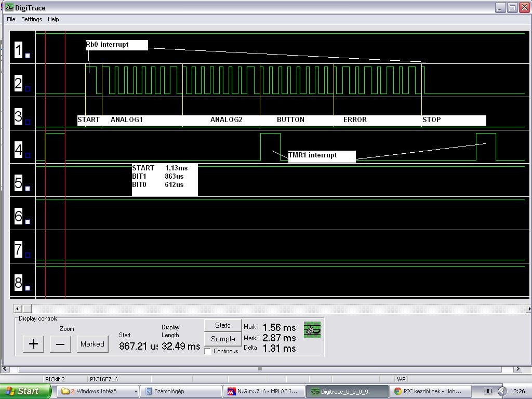Click the BUTTON segment label
This screenshot has height=399, width=532.
(290, 120)
